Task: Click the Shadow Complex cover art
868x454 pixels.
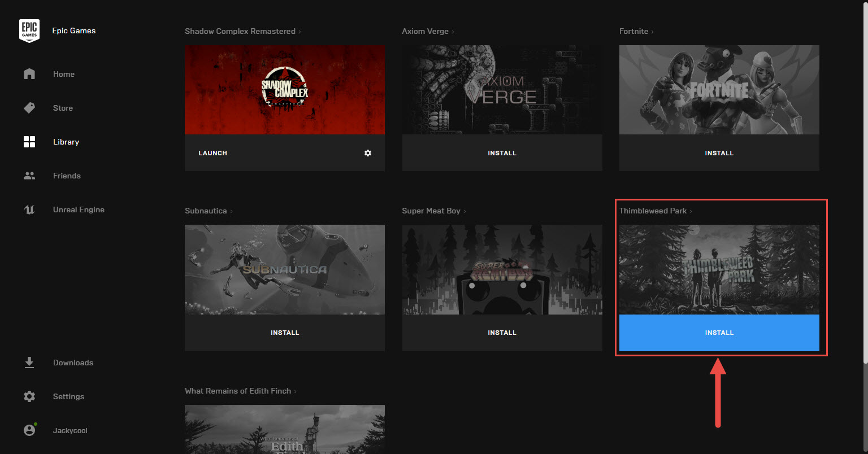Action: pyautogui.click(x=285, y=90)
